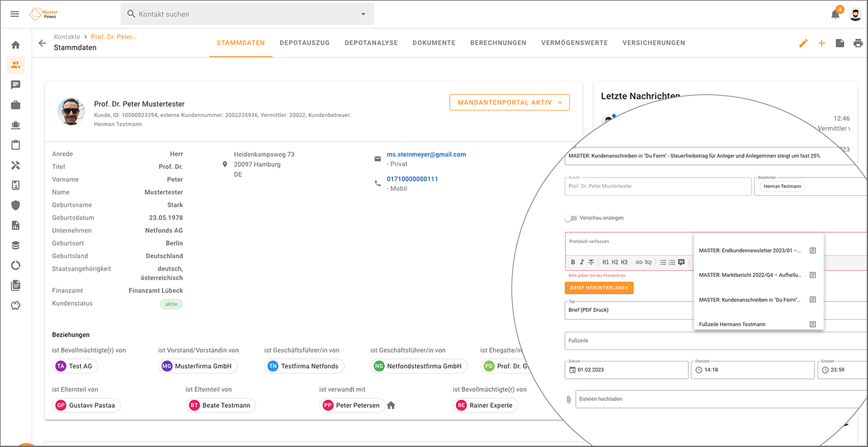Expand the Kontakt suchen dropdown arrow
Viewport: 868px width, 447px height.
362,14
